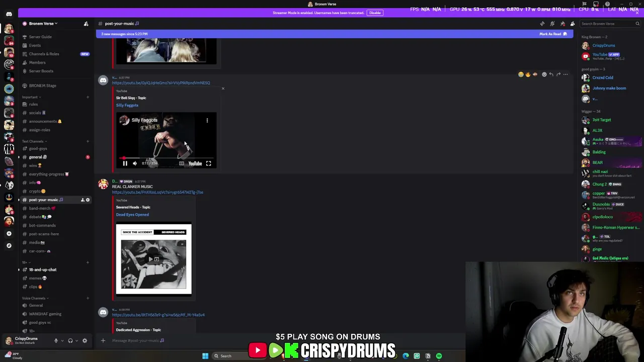Click the search magnifier icon

coord(637,24)
